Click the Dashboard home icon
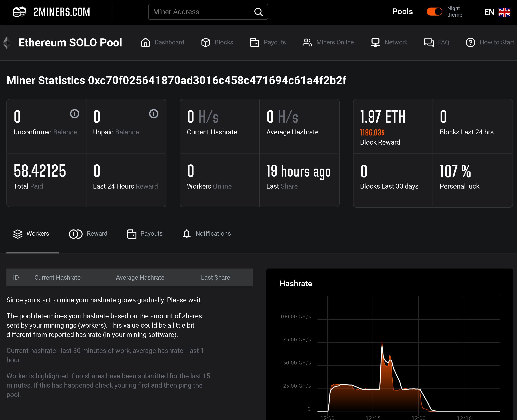 coord(146,42)
